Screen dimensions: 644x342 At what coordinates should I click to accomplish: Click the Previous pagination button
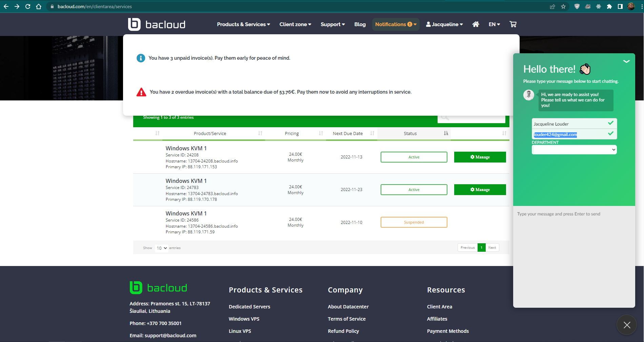click(x=467, y=248)
